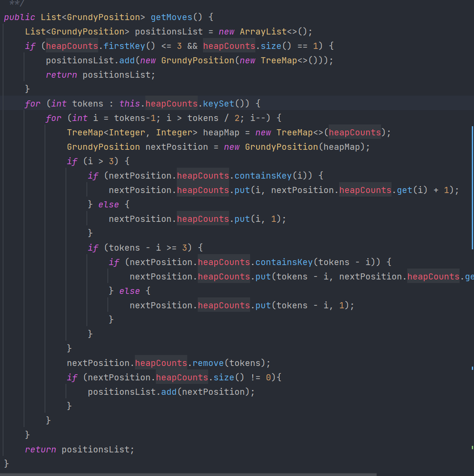Image resolution: width=474 pixels, height=476 pixels.
Task: Click the long blue change marker on right edge
Action: point(472,188)
